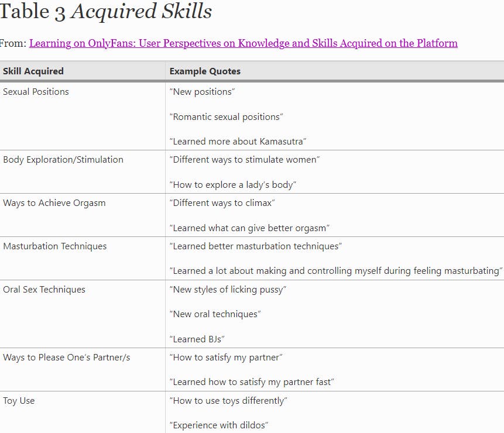Select the Sexual Positions row label
504x433 pixels.
[36, 92]
